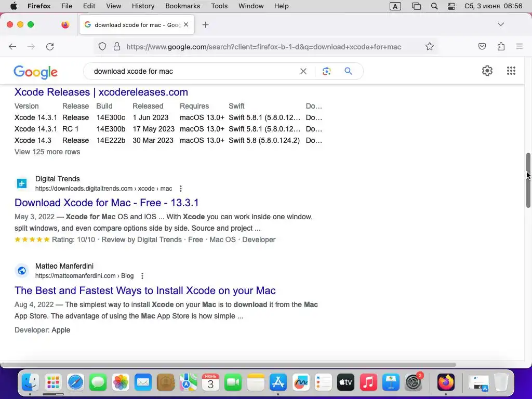This screenshot has width=532, height=399.
Task: Open the Bookmarks menu
Action: 182,6
